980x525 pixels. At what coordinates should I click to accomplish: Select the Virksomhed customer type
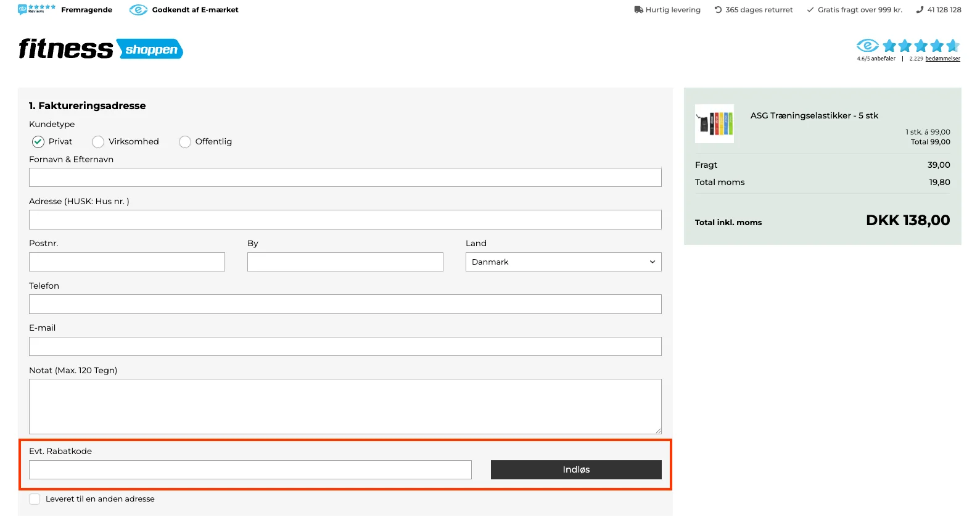pyautogui.click(x=98, y=142)
